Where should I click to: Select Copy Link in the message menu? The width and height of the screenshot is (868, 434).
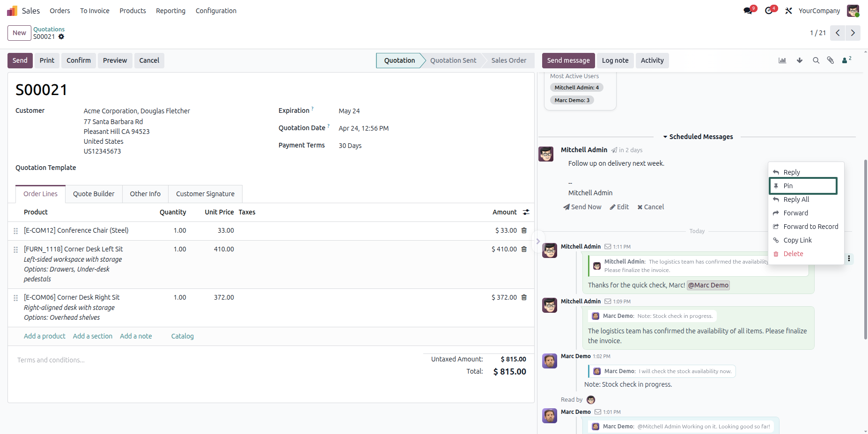click(x=806, y=240)
